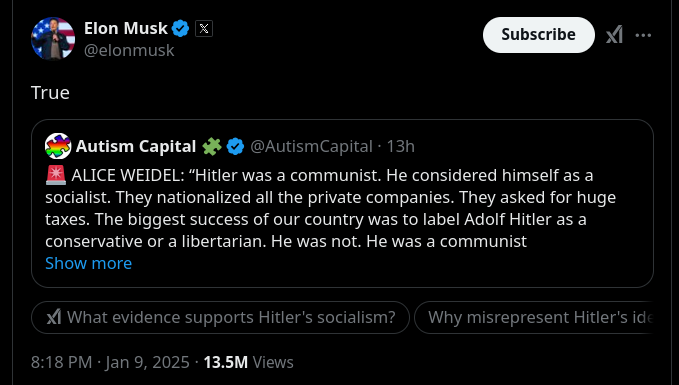679x385 pixels.
Task: Open Autism Capital's rainbow avatar
Action: tap(58, 146)
